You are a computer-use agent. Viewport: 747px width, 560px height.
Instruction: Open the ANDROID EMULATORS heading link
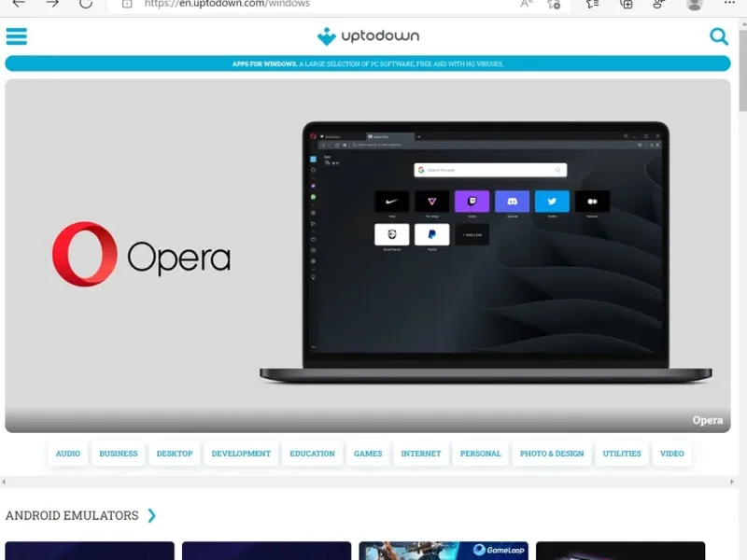[72, 515]
